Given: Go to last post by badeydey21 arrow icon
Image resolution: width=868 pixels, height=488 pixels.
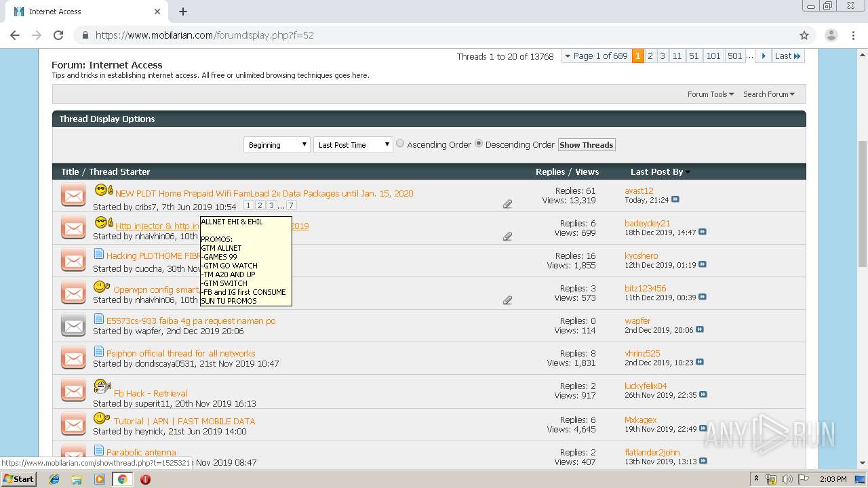Looking at the screenshot, I should (x=703, y=232).
